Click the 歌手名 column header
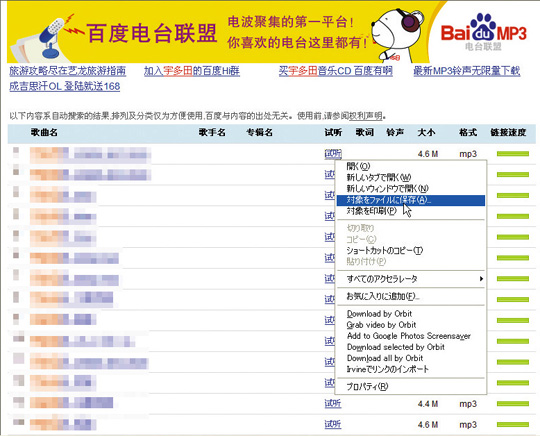540x436 pixels. coord(212,133)
